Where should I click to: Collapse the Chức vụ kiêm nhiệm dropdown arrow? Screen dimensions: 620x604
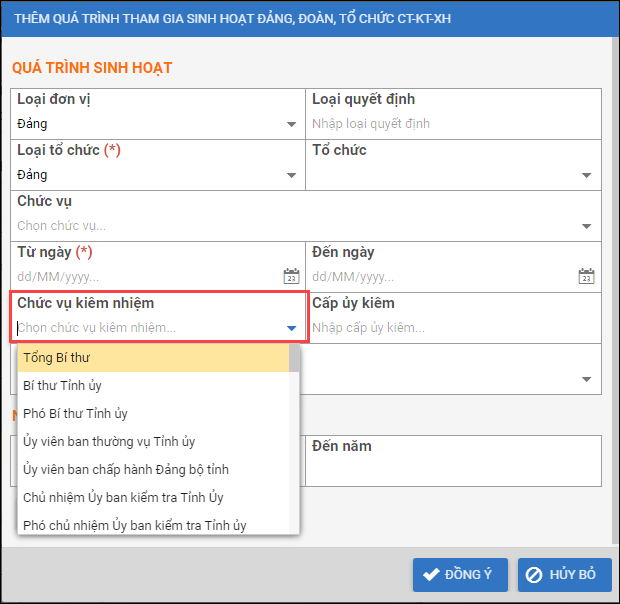point(291,327)
